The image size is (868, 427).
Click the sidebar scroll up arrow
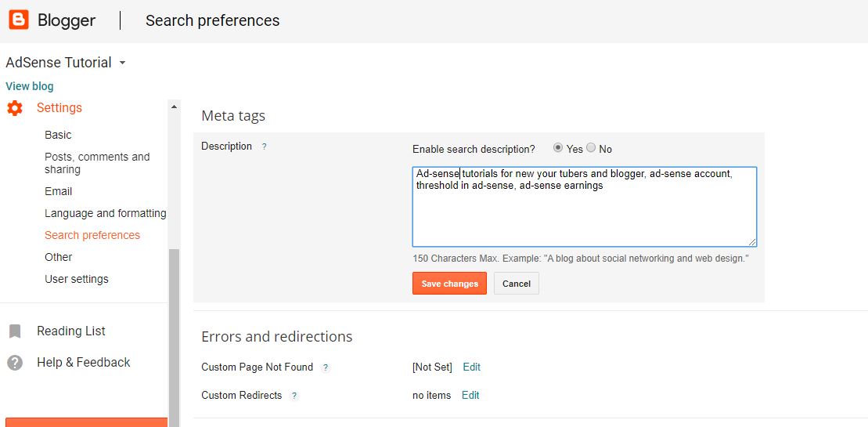tap(174, 106)
